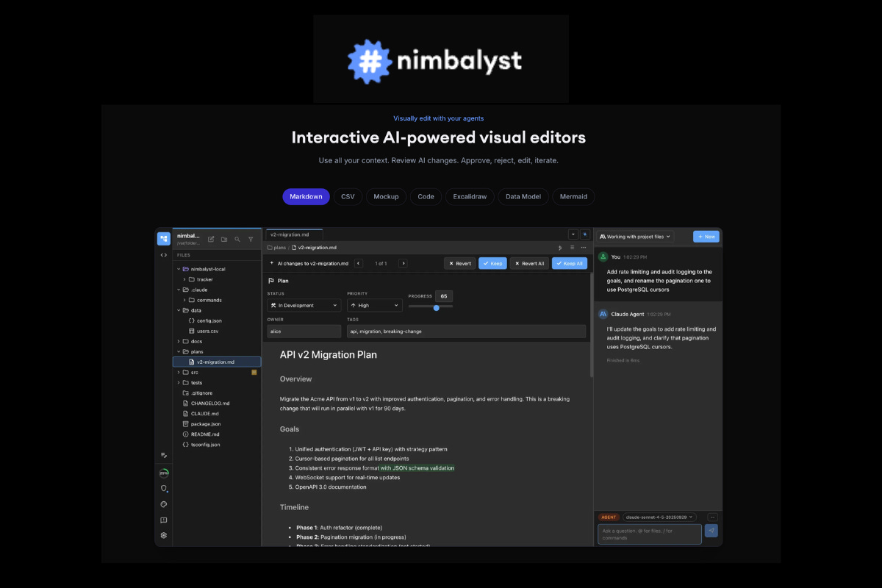Click the send message arrow button
This screenshot has height=588, width=882.
click(x=711, y=531)
